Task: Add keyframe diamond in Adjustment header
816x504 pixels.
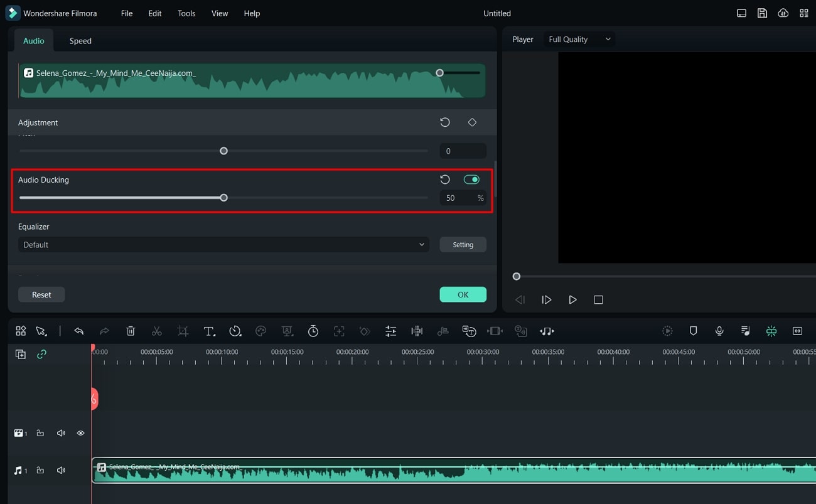Action: [x=472, y=122]
